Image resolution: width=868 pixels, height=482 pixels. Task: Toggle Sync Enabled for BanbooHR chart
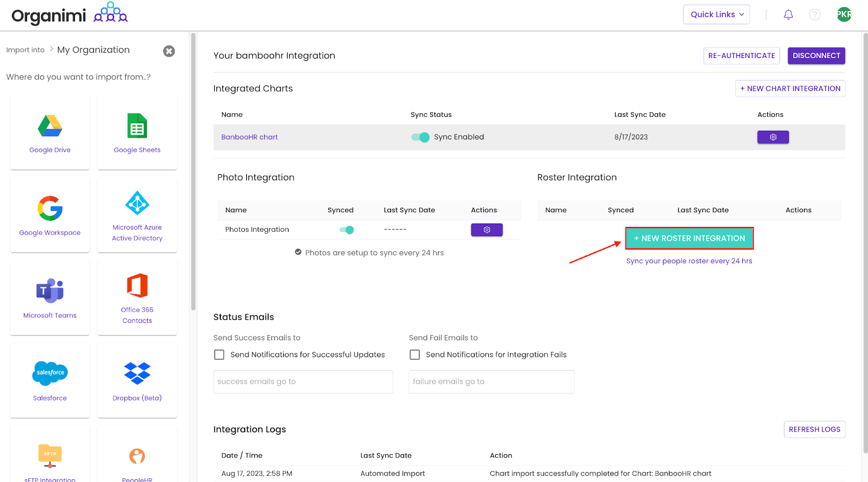point(420,137)
